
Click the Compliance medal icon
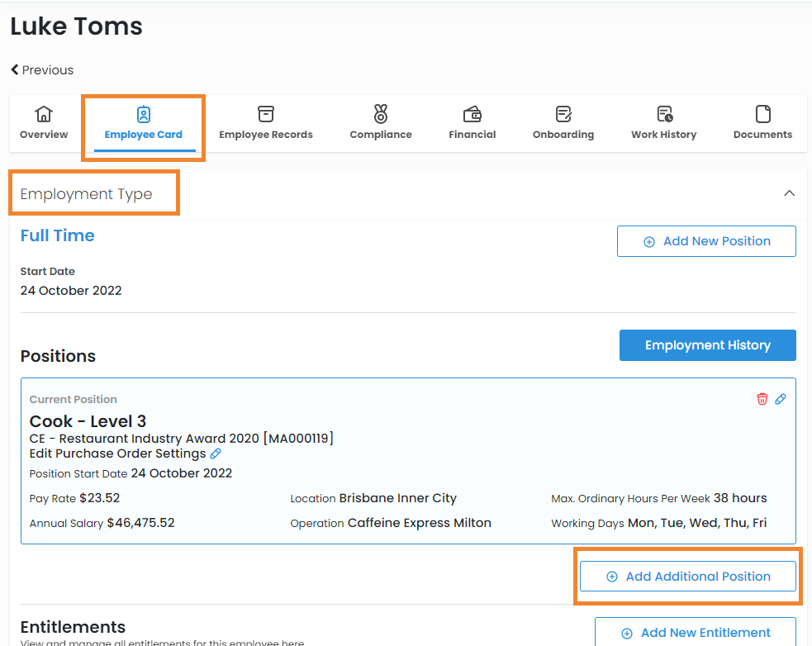380,114
